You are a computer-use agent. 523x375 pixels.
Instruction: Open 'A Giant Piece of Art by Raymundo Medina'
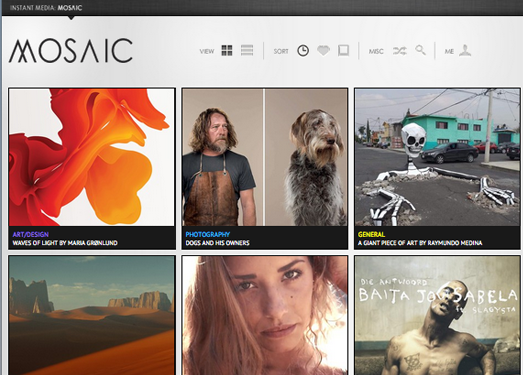point(420,243)
